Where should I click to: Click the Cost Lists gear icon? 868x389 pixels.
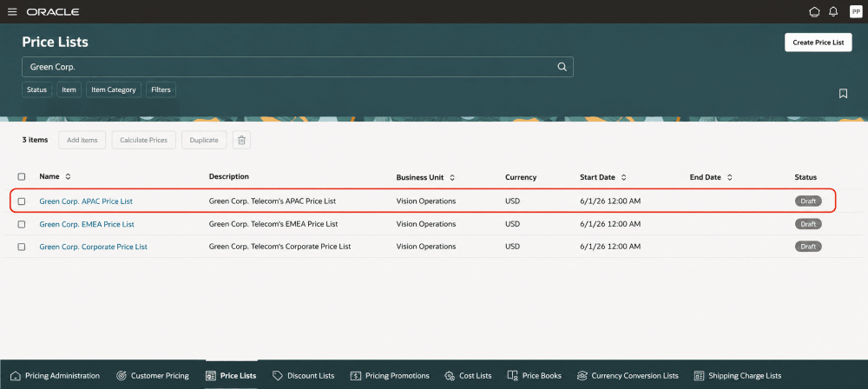tap(450, 376)
